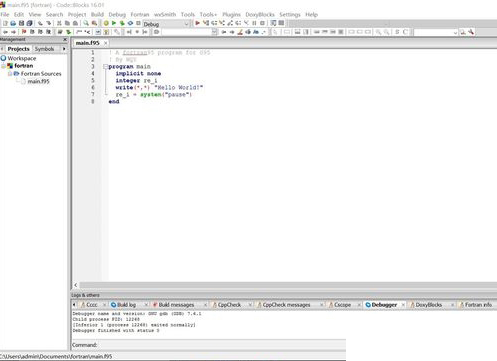Open the second-row search combo dropdown arrow
Image resolution: width=497 pixels, height=361 pixels.
pyautogui.click(x=214, y=32)
